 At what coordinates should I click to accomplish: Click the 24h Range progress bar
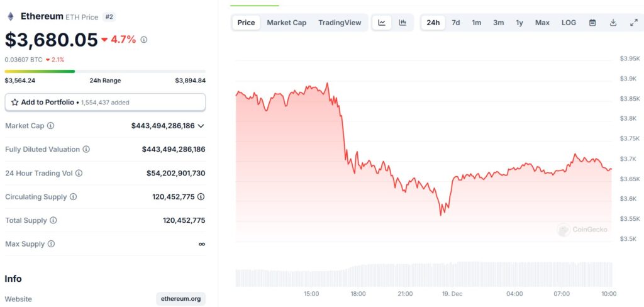[x=105, y=72]
